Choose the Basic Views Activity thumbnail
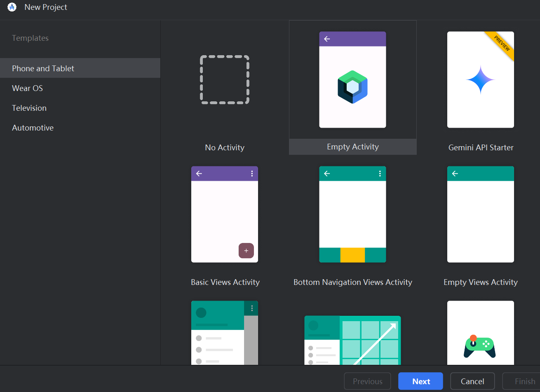The width and height of the screenshot is (540, 392). (x=225, y=214)
